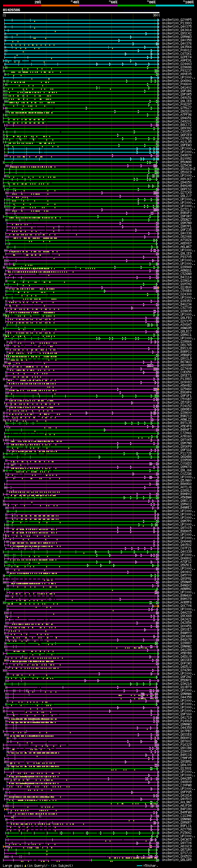Select hit label UniRef100_A7S8Z4
The height and width of the screenshot is (868, 197).
pyautogui.click(x=177, y=240)
